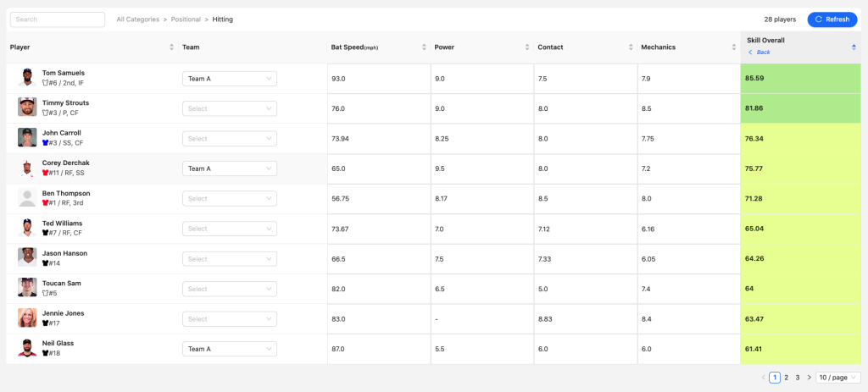Screen dimensions: 868x392
Task: Click the Refresh button
Action: [x=832, y=19]
